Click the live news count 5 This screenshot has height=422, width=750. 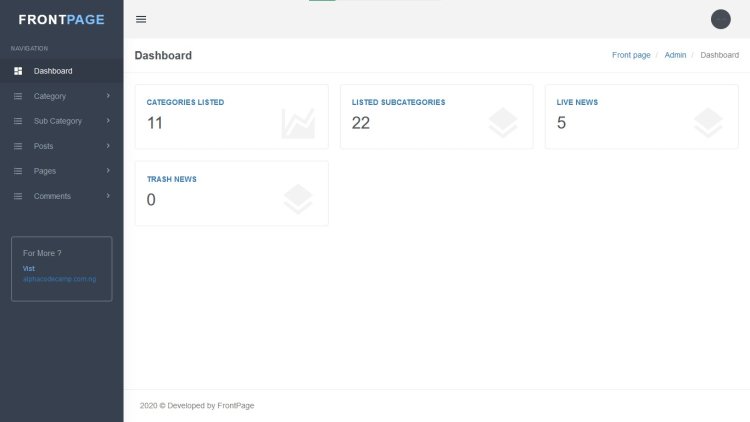point(561,123)
